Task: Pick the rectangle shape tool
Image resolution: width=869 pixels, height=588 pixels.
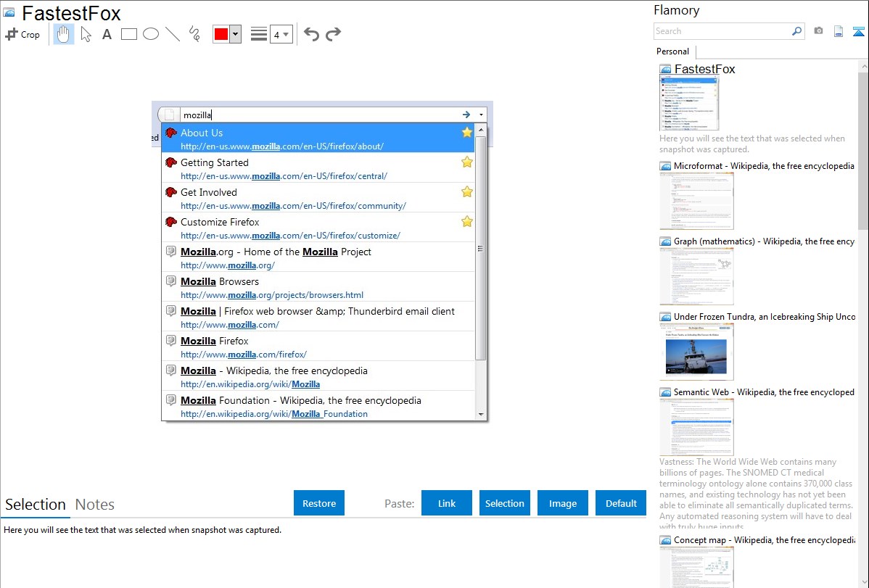Action: (129, 34)
